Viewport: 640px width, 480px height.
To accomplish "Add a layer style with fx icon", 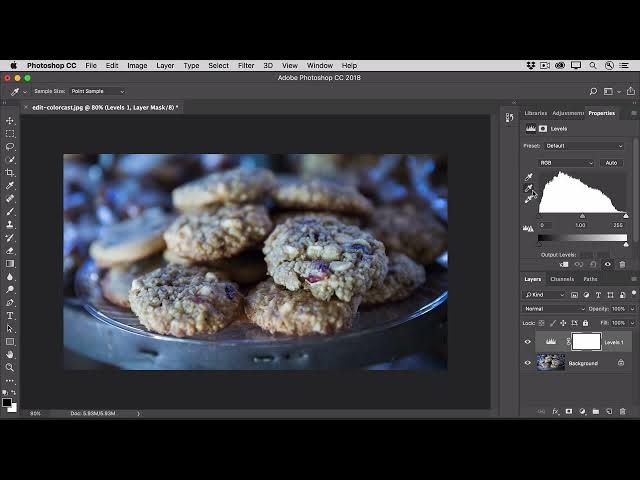I will coord(555,411).
